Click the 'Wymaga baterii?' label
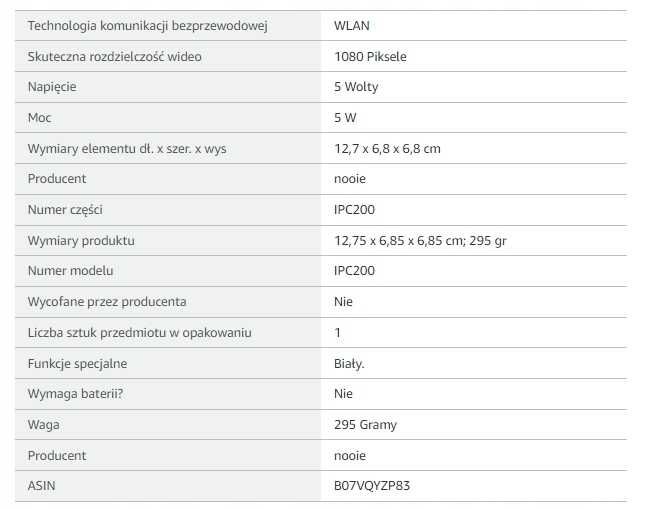The width and height of the screenshot is (650, 509). [x=76, y=394]
